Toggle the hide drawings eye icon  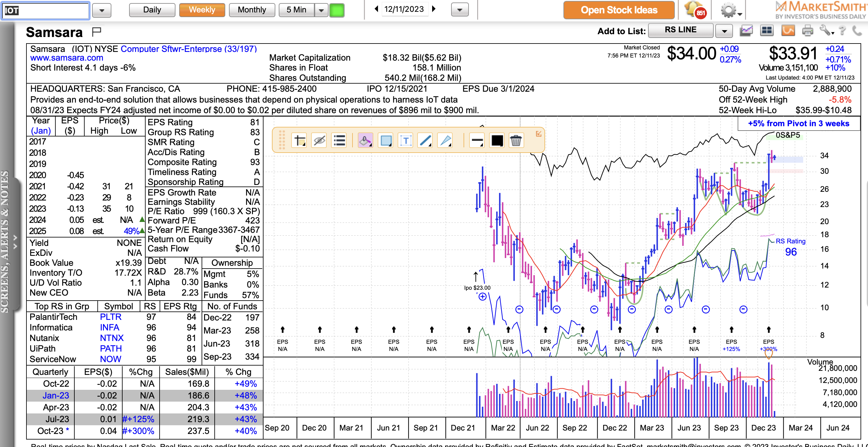pos(319,141)
